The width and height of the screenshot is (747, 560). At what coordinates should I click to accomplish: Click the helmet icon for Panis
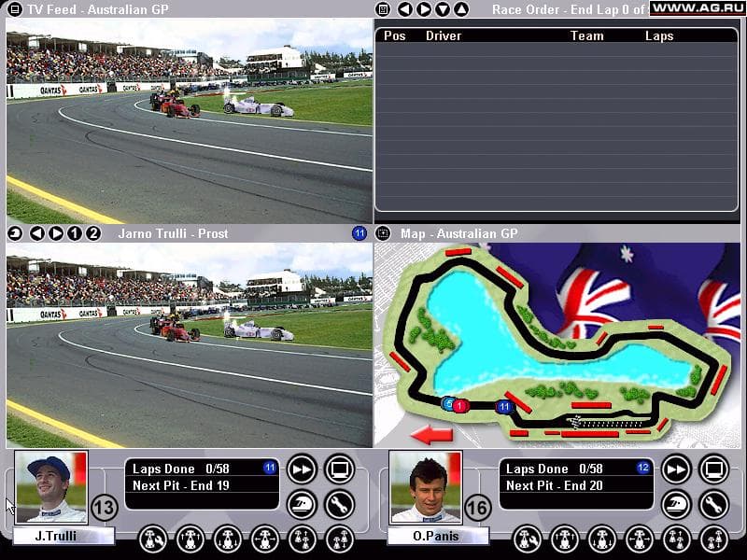pyautogui.click(x=676, y=504)
